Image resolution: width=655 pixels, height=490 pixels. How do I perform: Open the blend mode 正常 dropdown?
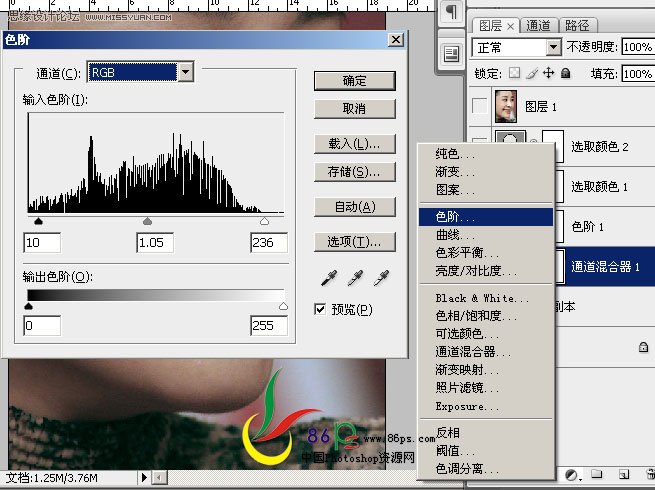click(553, 47)
